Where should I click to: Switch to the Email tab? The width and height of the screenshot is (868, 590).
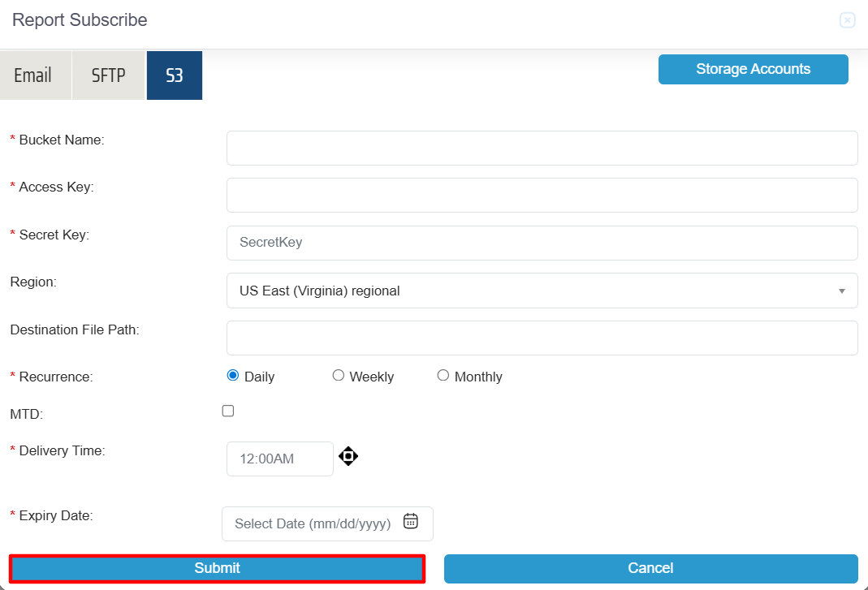[33, 75]
